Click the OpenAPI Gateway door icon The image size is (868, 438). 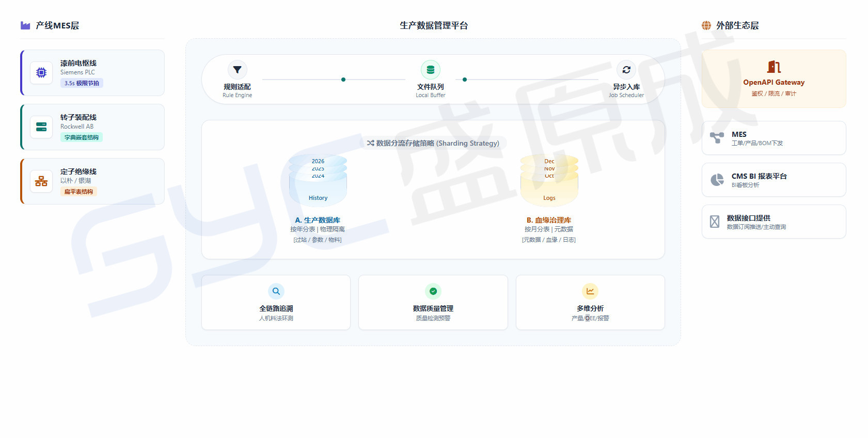pos(774,67)
